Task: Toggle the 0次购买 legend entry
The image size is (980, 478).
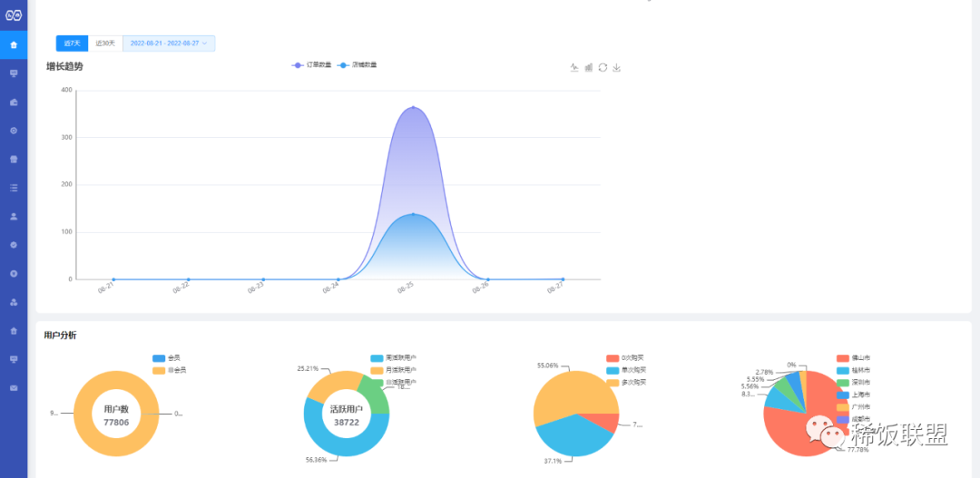Action: click(x=625, y=358)
